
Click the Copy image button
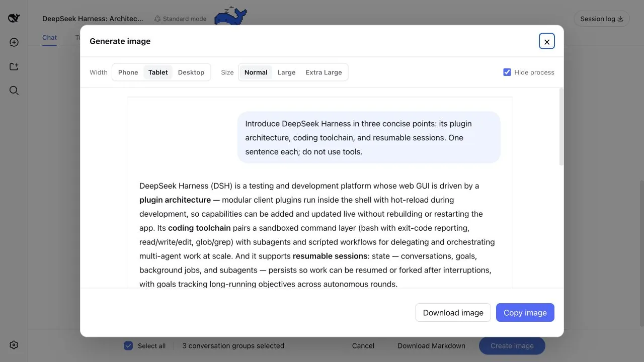525,313
